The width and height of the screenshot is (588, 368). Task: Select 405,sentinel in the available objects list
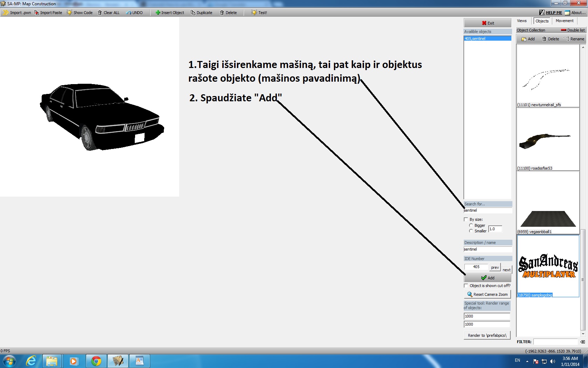pyautogui.click(x=488, y=39)
